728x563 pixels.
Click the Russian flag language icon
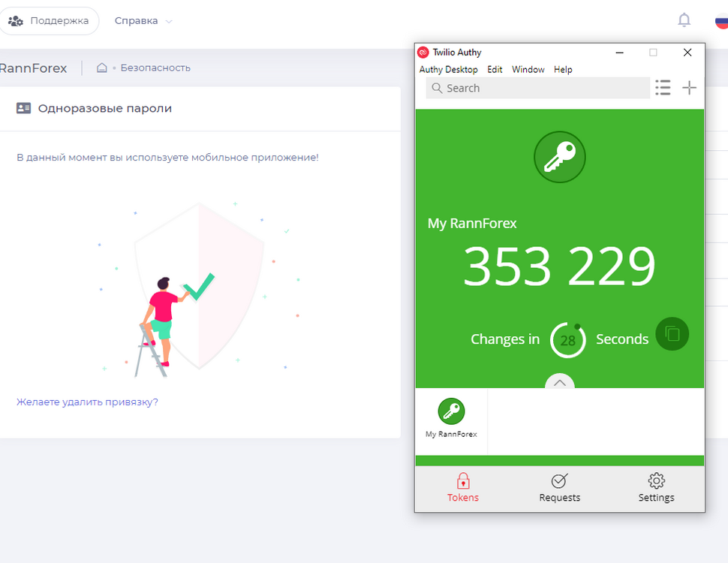721,21
